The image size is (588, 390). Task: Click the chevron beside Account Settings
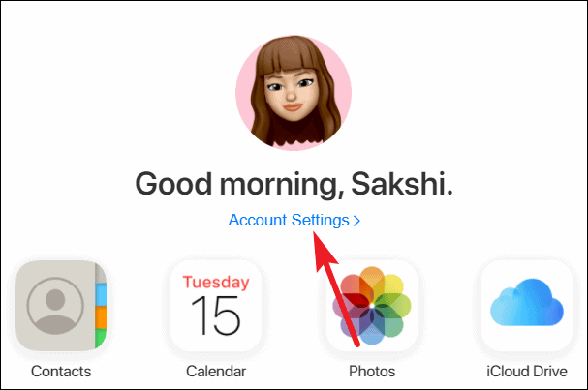356,221
